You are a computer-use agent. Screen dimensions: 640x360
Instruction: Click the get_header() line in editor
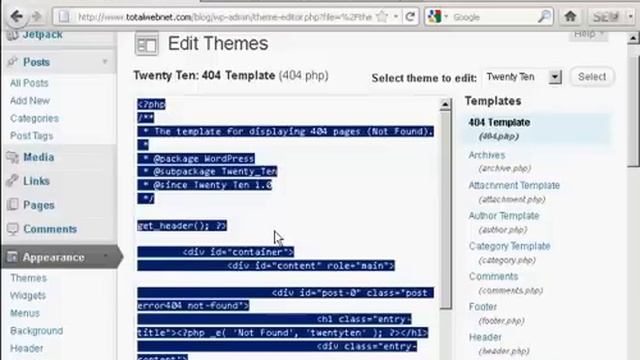(182, 226)
